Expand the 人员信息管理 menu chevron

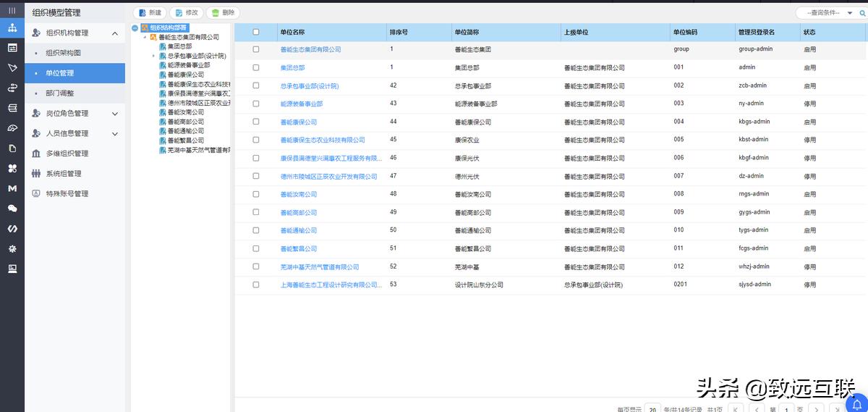click(x=114, y=134)
